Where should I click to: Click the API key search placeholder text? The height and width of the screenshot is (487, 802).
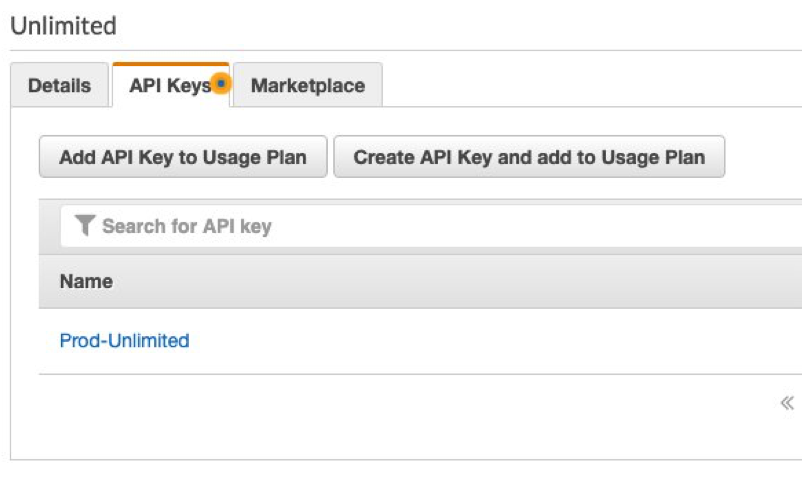click(x=186, y=226)
